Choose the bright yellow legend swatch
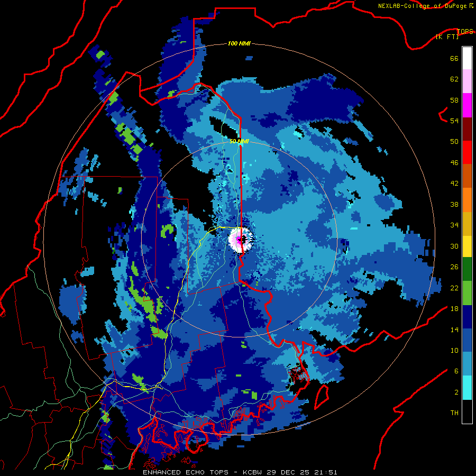 (x=467, y=246)
